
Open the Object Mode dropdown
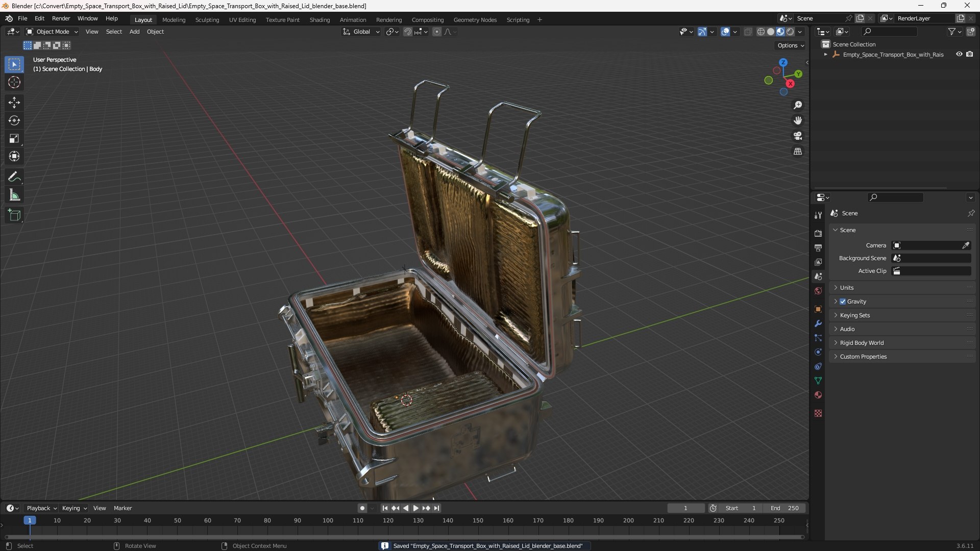[52, 32]
